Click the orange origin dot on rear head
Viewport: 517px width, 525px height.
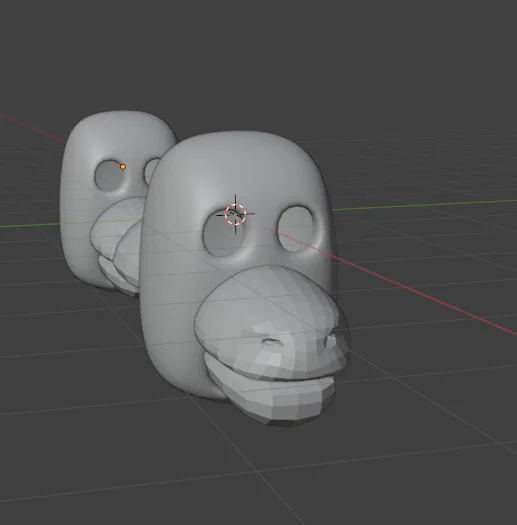[123, 167]
